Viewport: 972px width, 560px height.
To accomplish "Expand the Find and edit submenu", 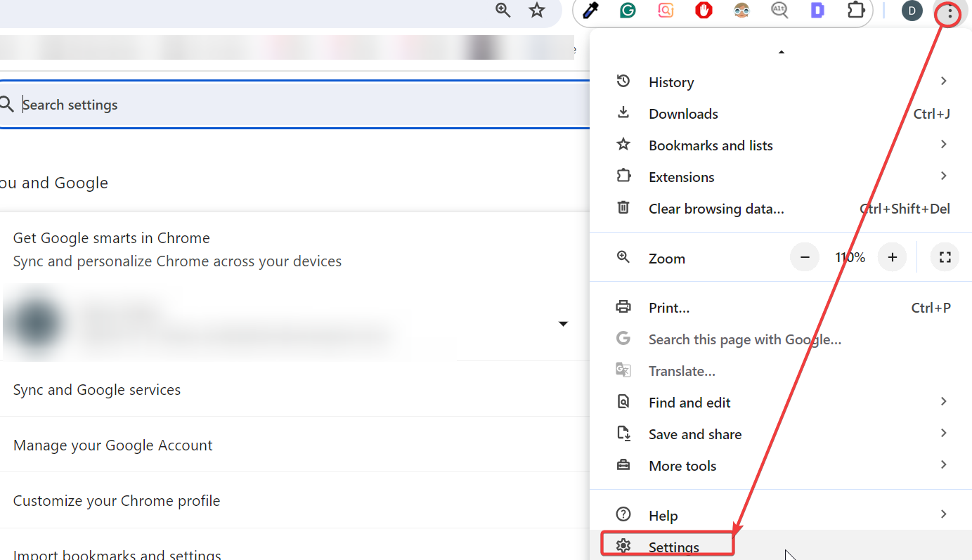I will 944,401.
